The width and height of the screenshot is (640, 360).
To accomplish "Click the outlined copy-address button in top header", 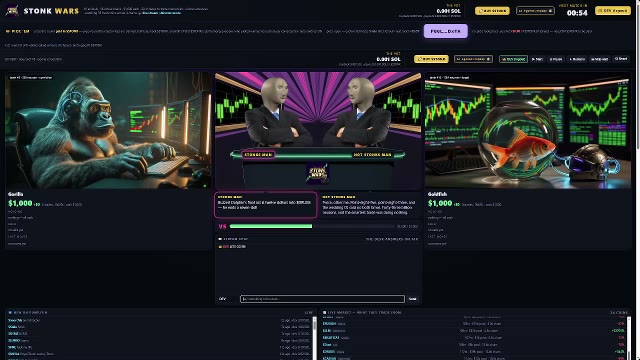I will (535, 11).
